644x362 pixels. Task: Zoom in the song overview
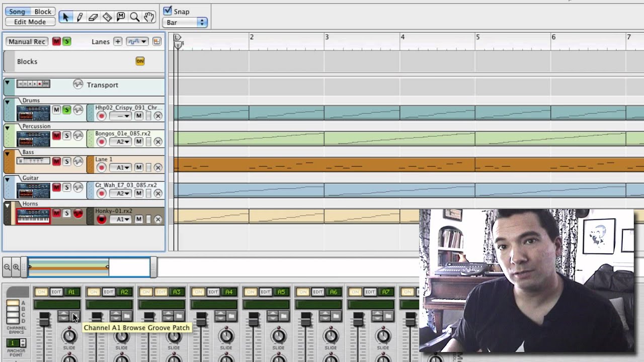(16, 267)
